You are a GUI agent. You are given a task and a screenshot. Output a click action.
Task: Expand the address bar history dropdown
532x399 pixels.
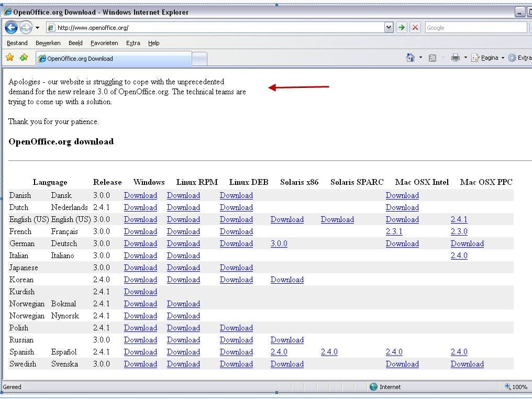pos(389,27)
